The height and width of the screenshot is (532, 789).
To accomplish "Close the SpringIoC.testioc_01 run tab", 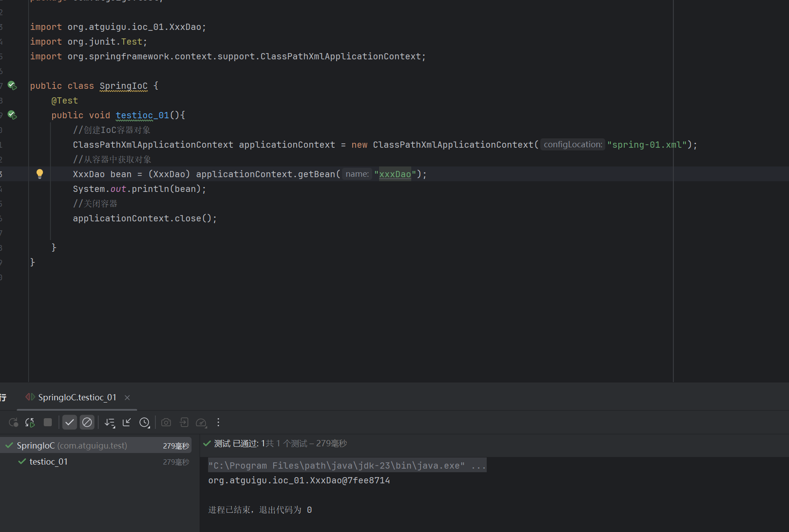I will pyautogui.click(x=127, y=398).
